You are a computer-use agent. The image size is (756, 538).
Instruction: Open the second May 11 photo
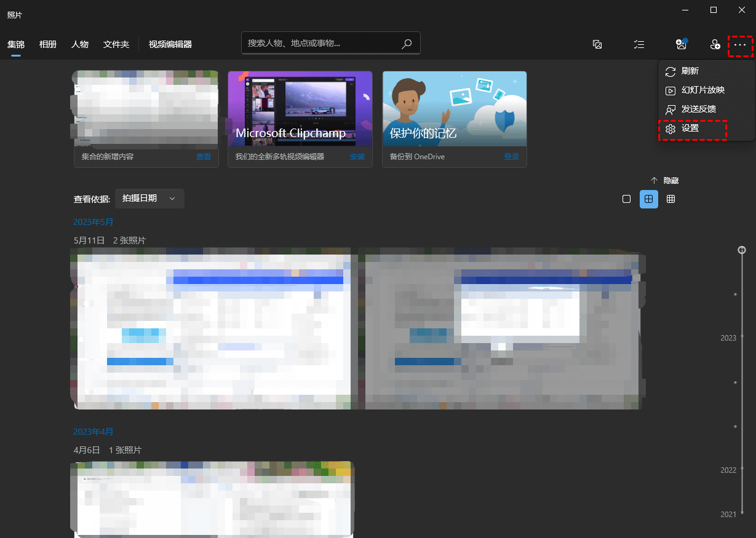501,328
